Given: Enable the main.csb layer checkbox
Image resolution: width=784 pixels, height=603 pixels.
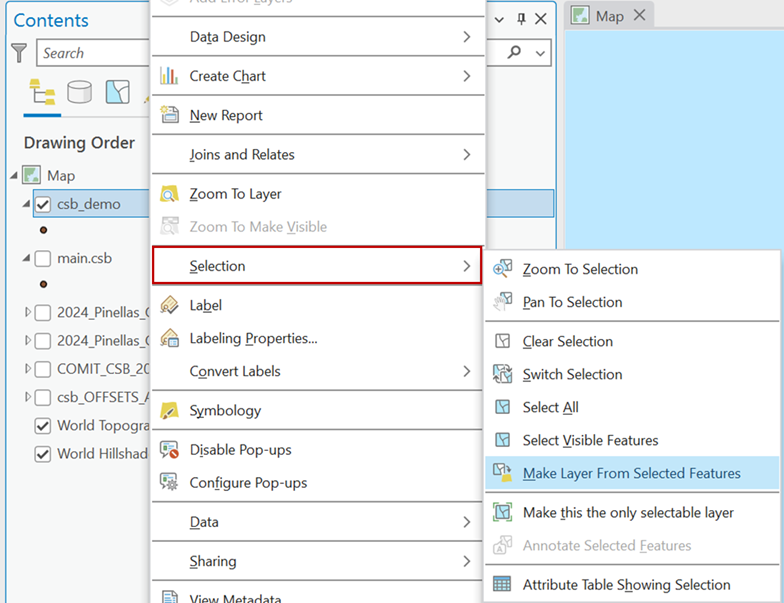Looking at the screenshot, I should pyautogui.click(x=43, y=258).
